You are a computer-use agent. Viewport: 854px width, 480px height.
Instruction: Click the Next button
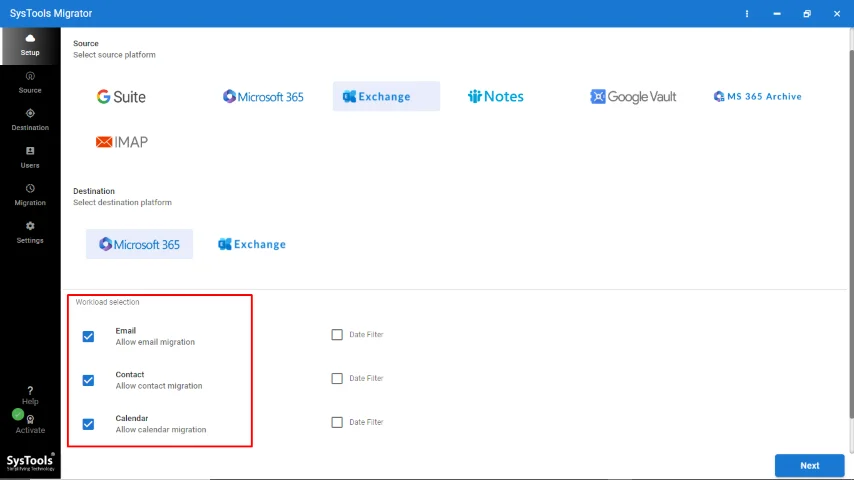[809, 465]
